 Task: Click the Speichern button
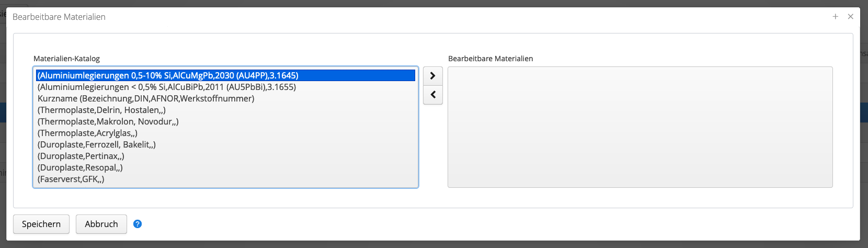coord(41,224)
